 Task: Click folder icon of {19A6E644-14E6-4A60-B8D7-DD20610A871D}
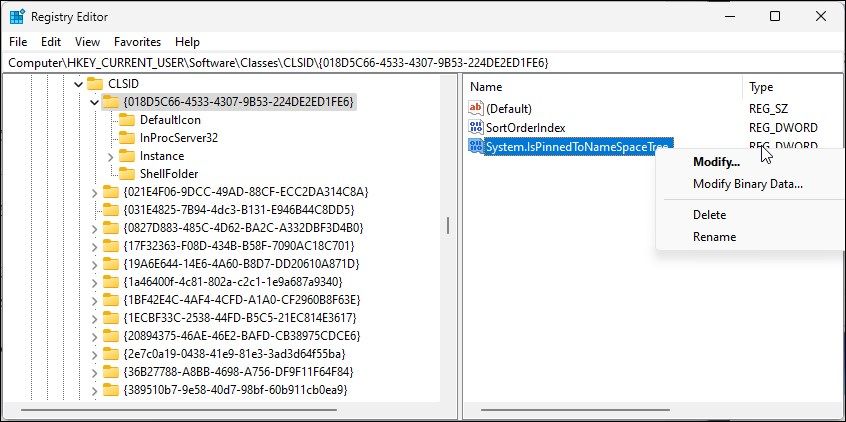111,264
